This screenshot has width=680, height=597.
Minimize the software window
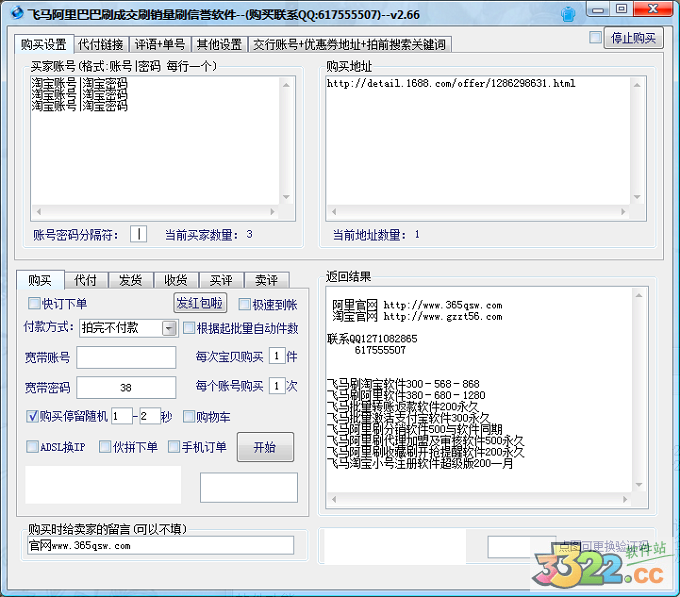[x=599, y=9]
